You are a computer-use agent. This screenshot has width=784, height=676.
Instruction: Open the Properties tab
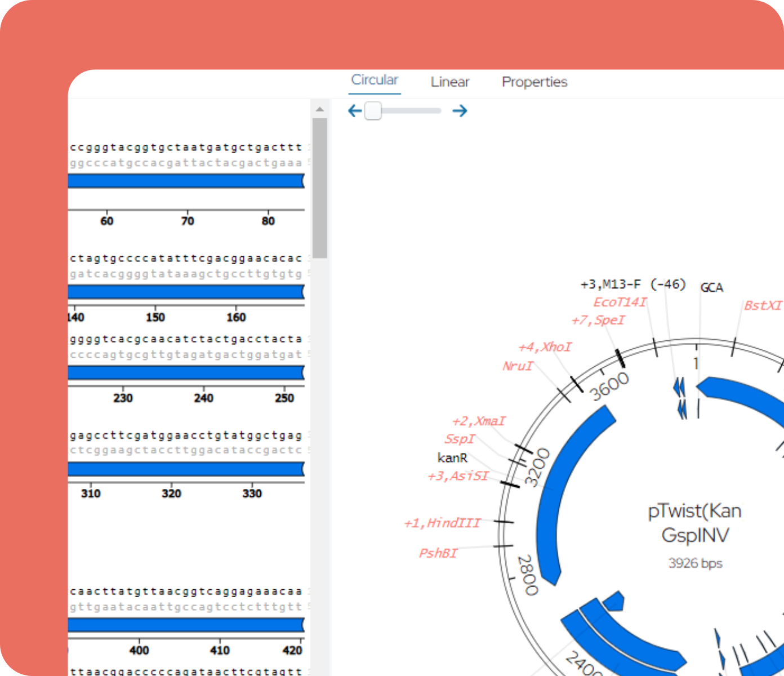pyautogui.click(x=534, y=82)
